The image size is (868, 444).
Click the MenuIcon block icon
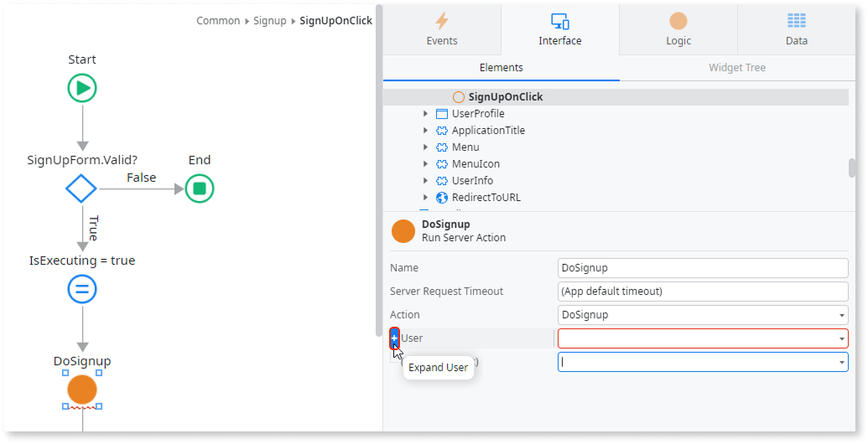click(x=442, y=164)
